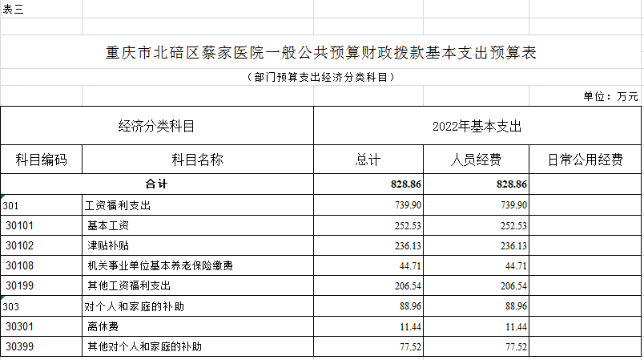This screenshot has height=360, width=644.
Task: Click code cell 30101
Action: [x=41, y=225]
